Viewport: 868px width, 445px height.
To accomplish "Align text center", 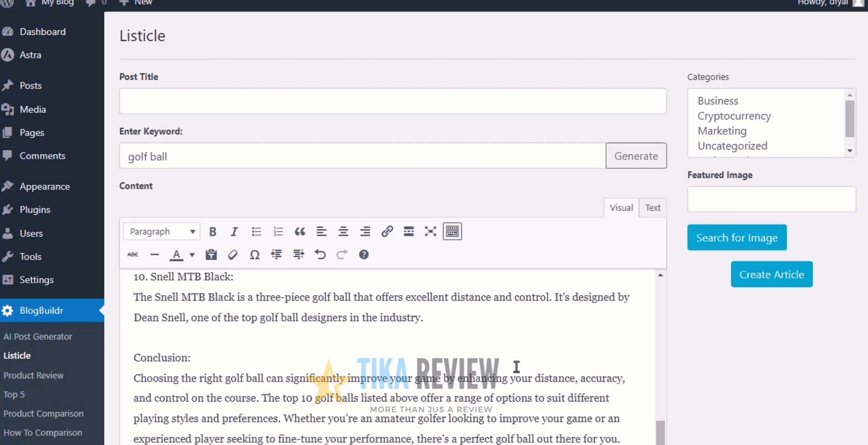I will pos(343,232).
